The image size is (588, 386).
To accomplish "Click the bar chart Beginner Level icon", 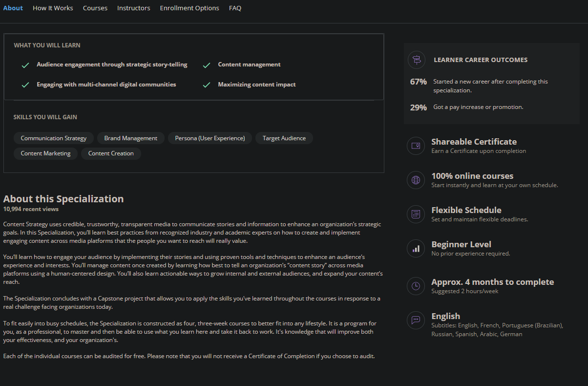I will [416, 248].
